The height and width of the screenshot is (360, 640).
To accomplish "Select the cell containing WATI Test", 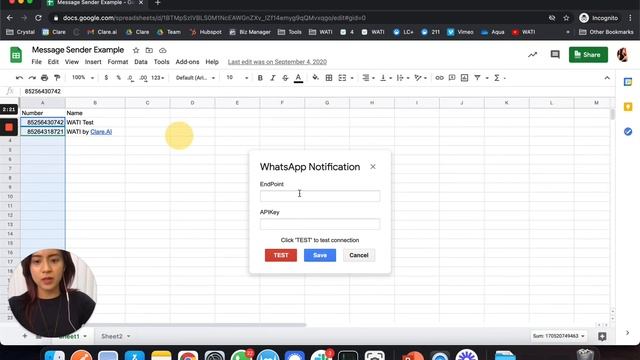I will click(x=95, y=122).
